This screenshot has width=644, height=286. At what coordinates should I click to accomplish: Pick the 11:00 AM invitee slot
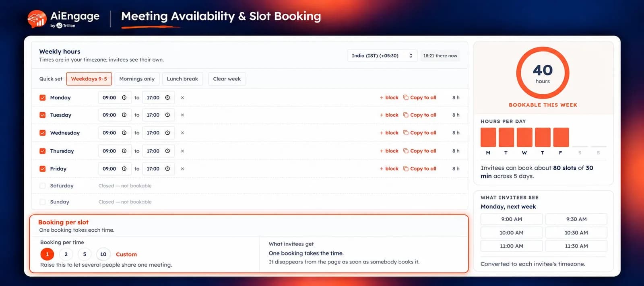512,246
